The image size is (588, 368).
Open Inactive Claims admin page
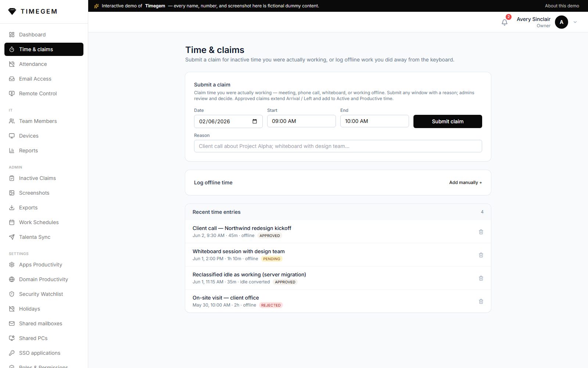pyautogui.click(x=44, y=178)
